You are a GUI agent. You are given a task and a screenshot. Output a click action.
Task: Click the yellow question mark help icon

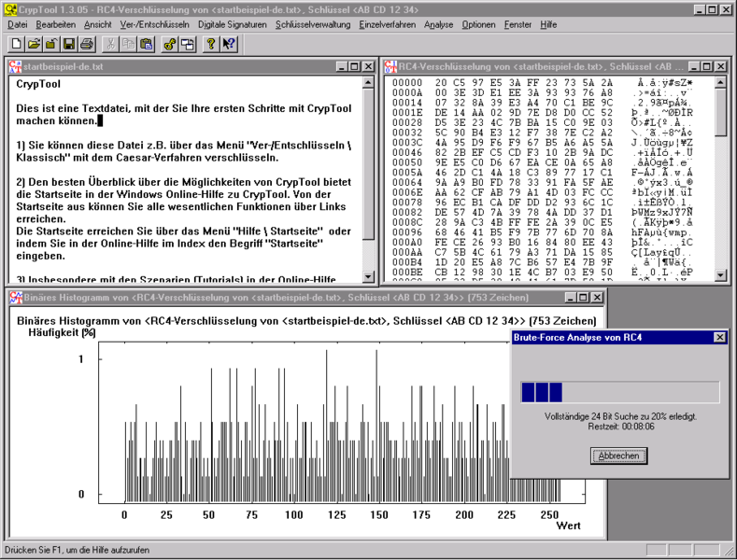tap(210, 44)
